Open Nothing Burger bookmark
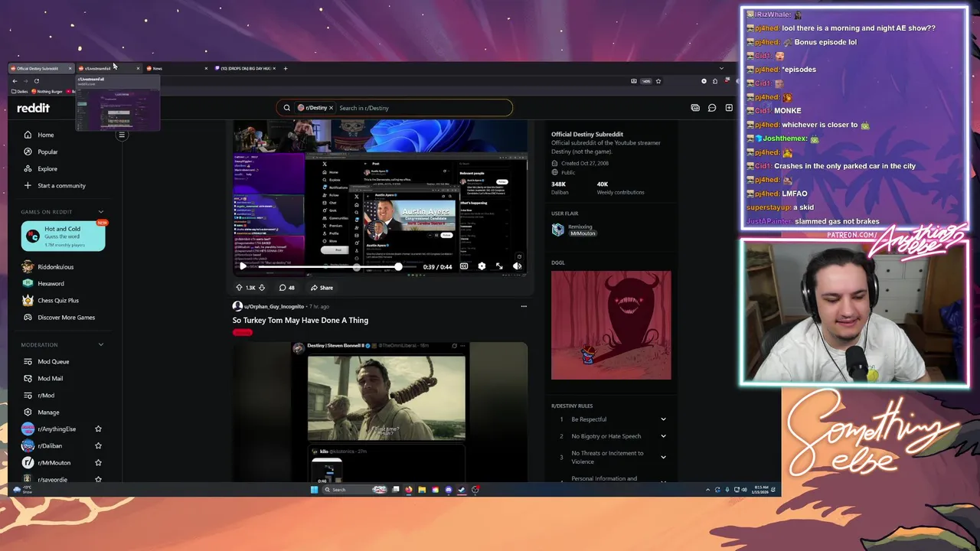 (x=47, y=91)
